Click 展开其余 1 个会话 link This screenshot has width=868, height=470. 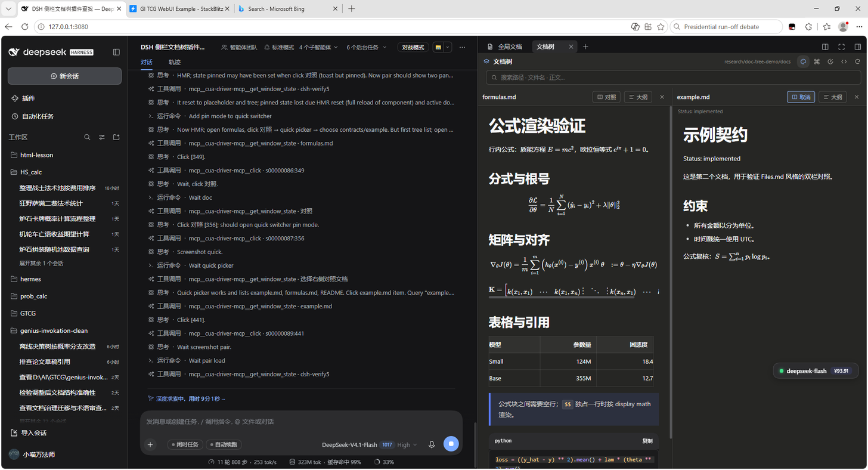tap(41, 263)
